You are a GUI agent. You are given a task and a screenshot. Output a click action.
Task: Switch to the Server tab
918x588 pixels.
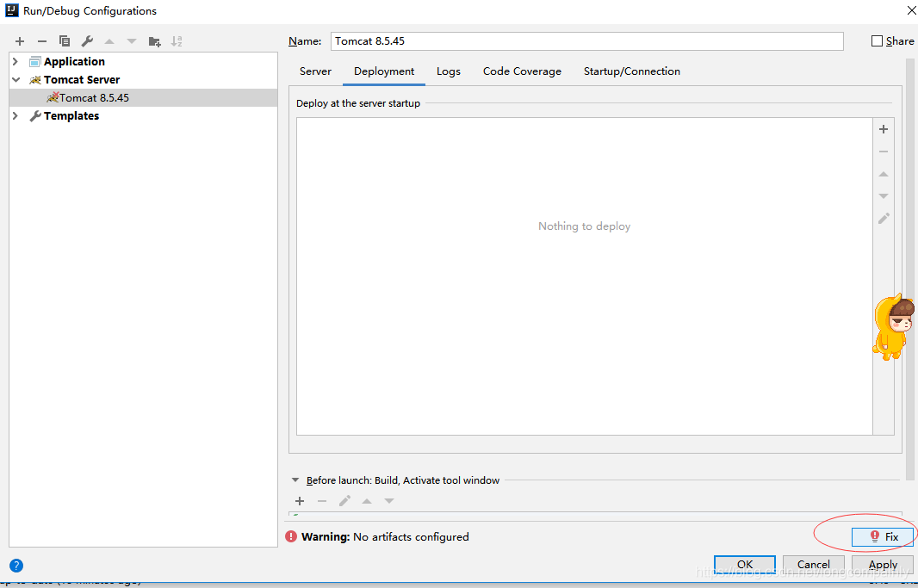point(315,71)
